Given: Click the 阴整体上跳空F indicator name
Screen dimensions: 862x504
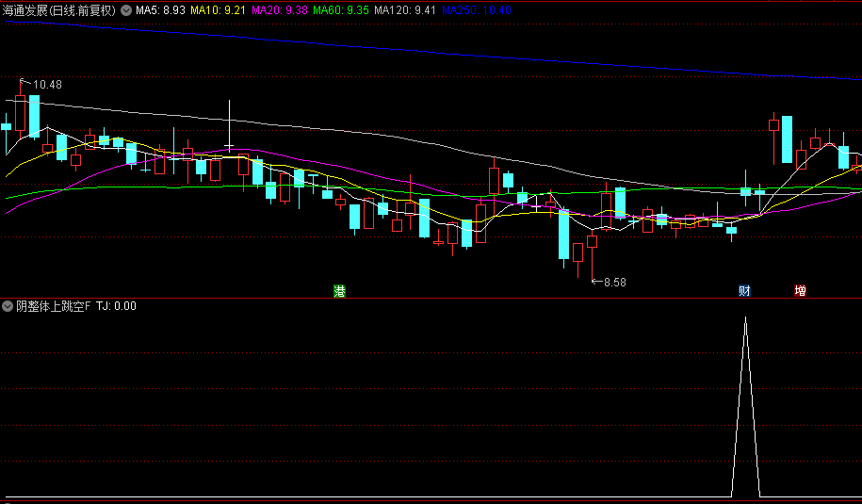Looking at the screenshot, I should click(54, 306).
